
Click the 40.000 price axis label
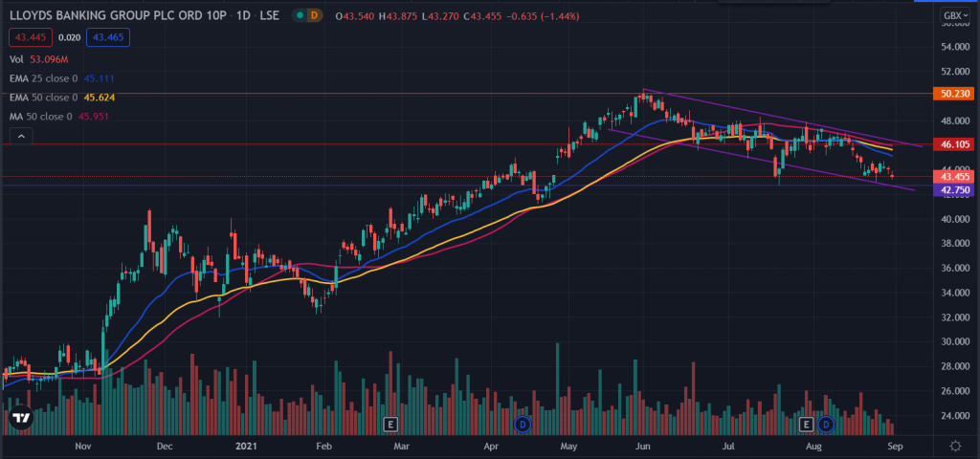956,219
